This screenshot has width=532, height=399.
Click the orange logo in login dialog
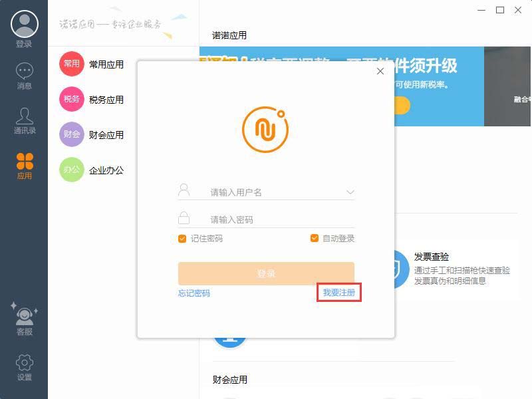coord(265,126)
